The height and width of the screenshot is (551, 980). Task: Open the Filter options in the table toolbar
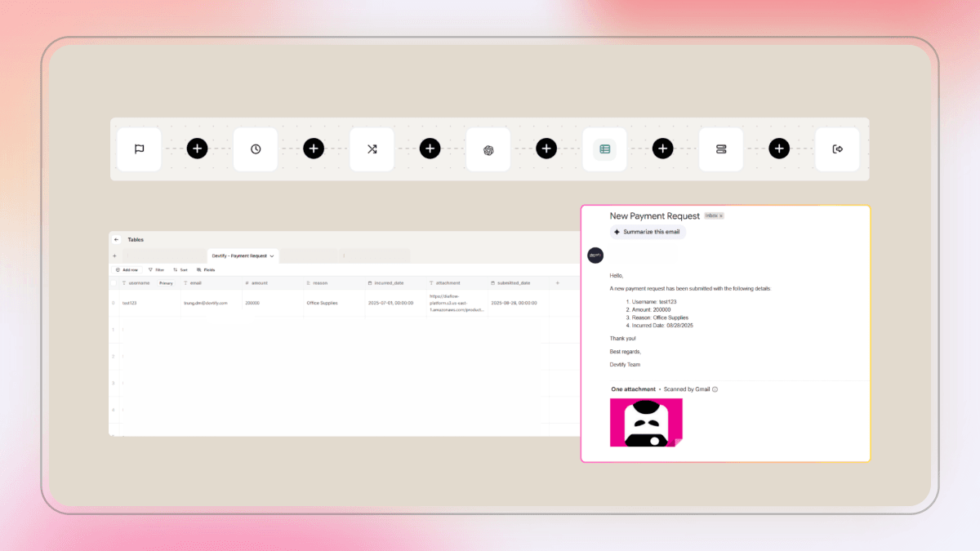[157, 269]
